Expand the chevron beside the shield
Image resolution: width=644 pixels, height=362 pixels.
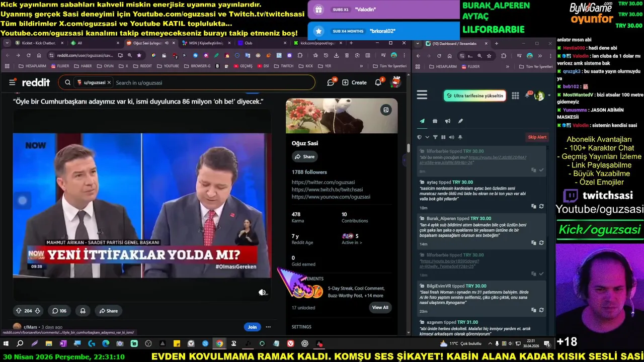[427, 137]
